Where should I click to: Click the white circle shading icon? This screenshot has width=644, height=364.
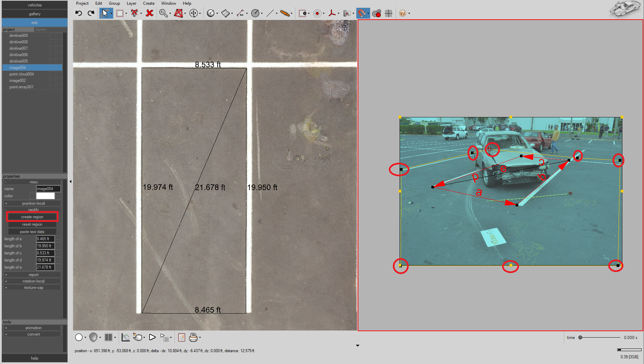pos(79,337)
